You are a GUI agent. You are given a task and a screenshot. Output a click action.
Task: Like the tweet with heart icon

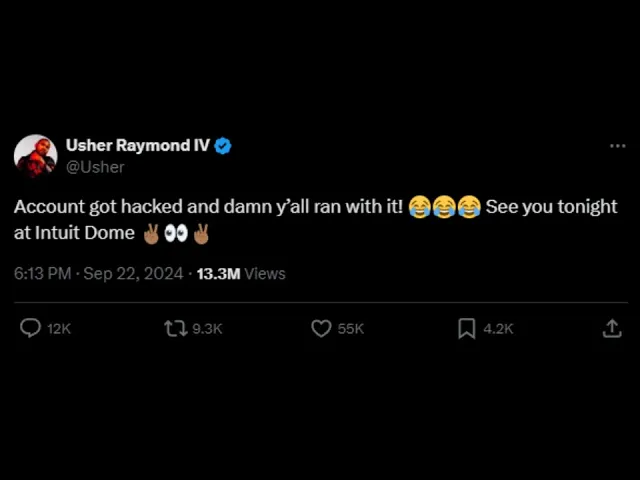321,328
